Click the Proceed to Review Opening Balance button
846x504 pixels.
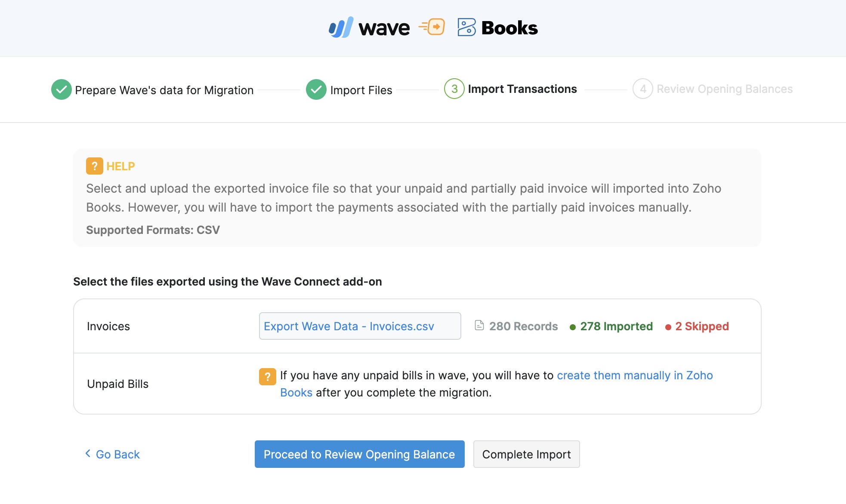[359, 454]
